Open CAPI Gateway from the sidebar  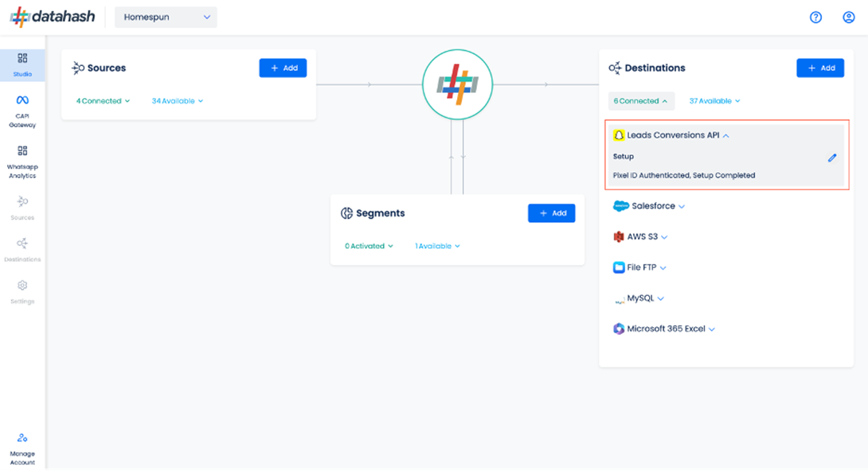22,111
